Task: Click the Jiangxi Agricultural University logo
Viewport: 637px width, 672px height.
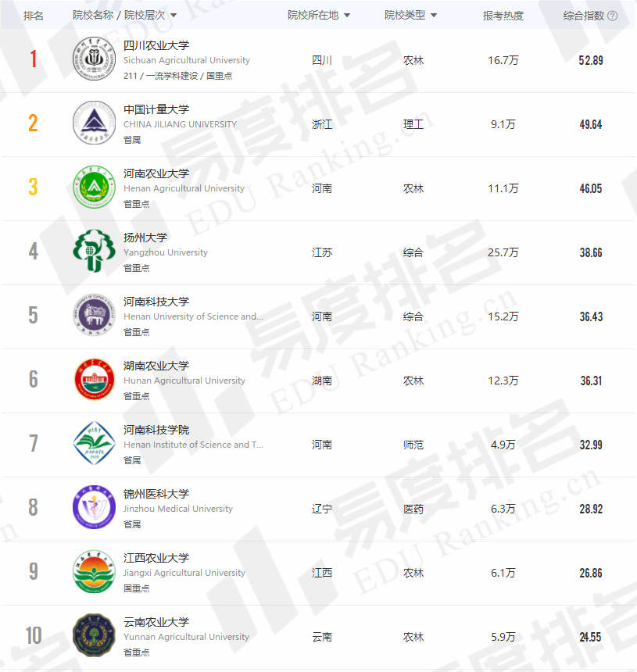Action: tap(94, 572)
